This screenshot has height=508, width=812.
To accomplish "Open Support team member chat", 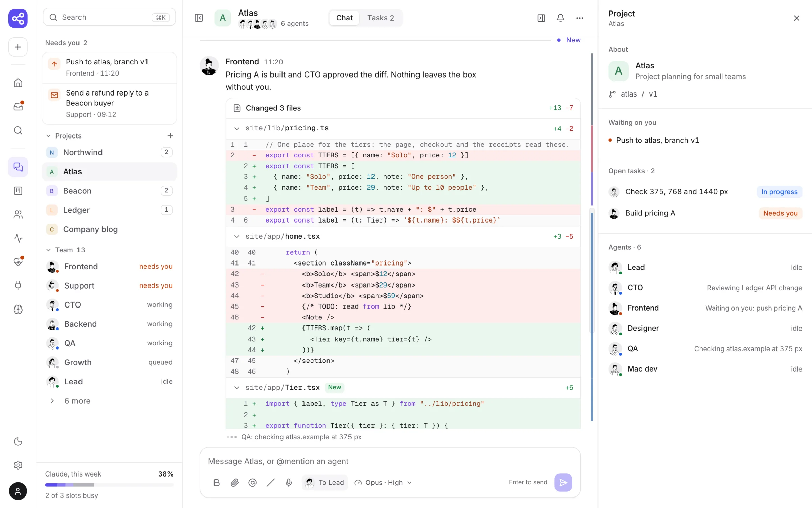I will tap(109, 286).
